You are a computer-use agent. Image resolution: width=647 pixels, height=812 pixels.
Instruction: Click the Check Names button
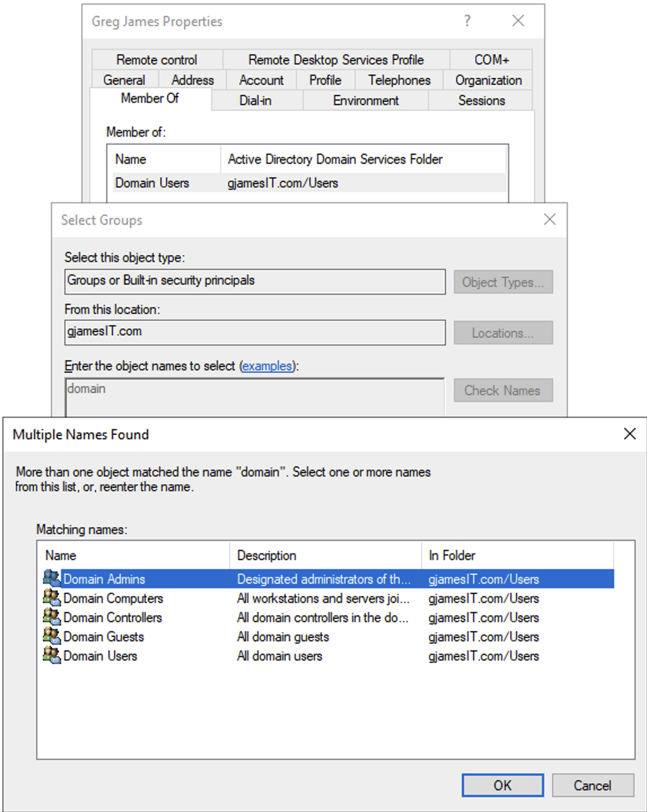pos(502,390)
